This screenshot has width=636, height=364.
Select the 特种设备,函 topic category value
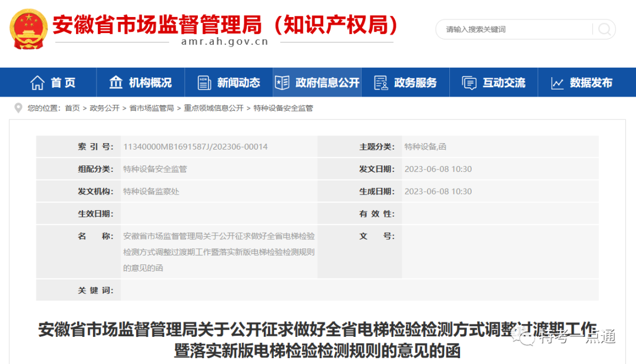click(425, 147)
